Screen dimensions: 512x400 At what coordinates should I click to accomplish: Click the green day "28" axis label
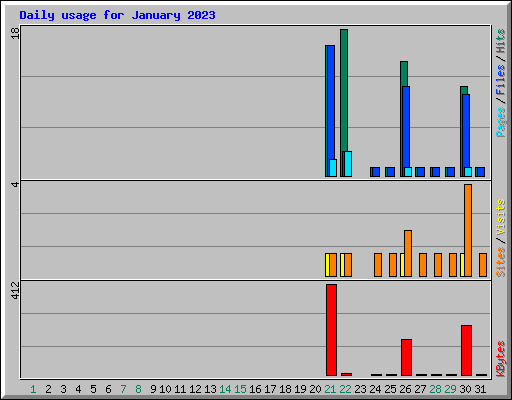[435, 389]
